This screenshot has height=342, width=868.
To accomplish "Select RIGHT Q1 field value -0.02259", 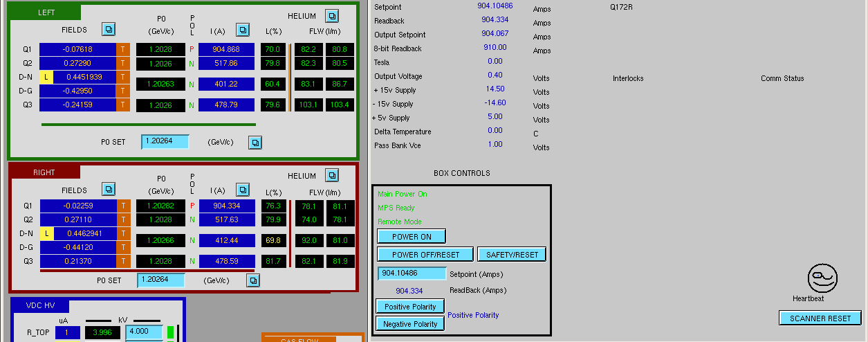I will pyautogui.click(x=77, y=206).
